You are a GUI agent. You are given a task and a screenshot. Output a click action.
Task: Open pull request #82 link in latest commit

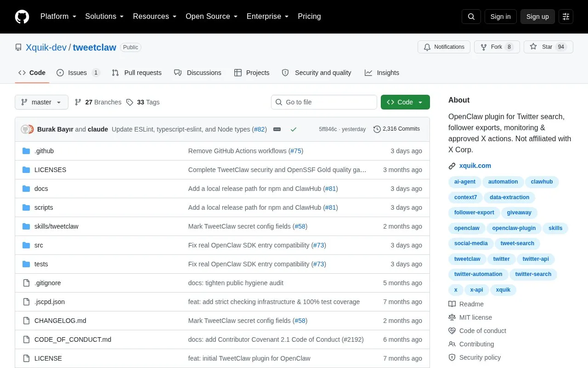[260, 129]
